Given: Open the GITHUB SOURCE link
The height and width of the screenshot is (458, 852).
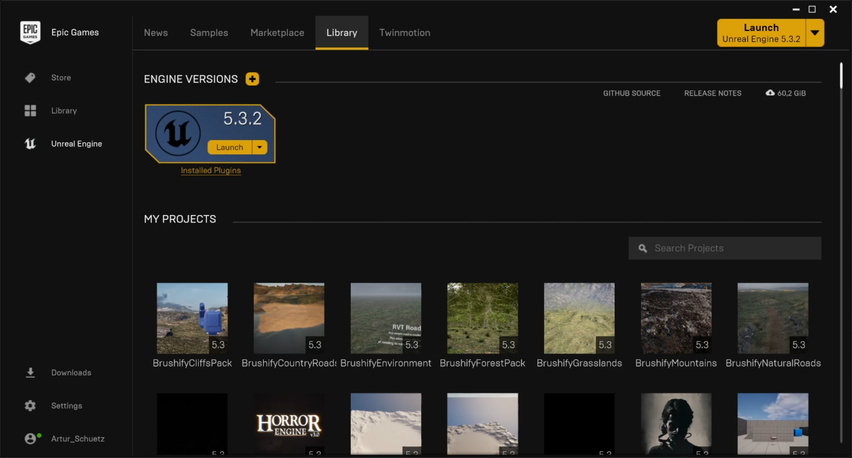Looking at the screenshot, I should tap(632, 93).
